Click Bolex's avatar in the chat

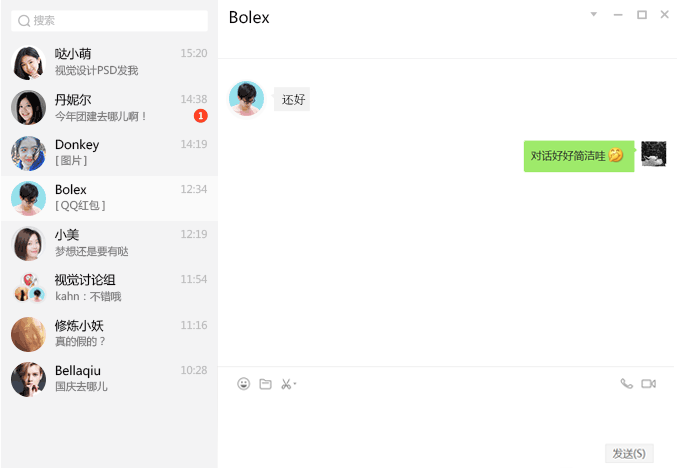click(x=246, y=99)
